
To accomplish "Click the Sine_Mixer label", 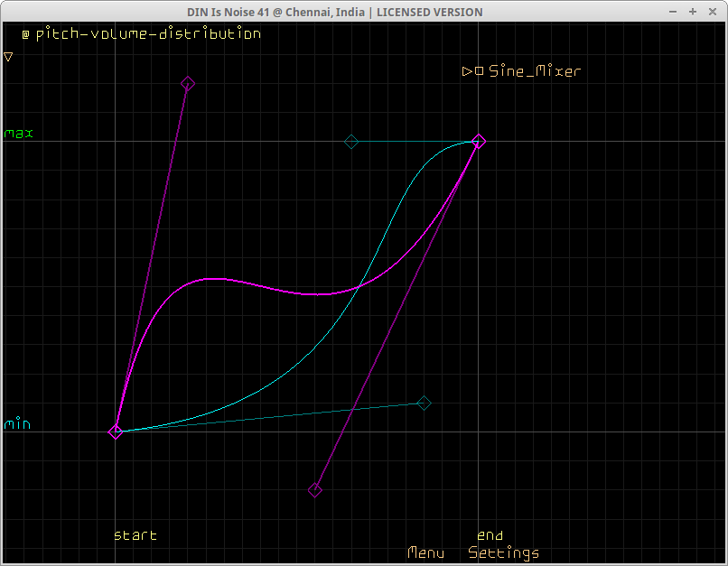I will (x=535, y=71).
